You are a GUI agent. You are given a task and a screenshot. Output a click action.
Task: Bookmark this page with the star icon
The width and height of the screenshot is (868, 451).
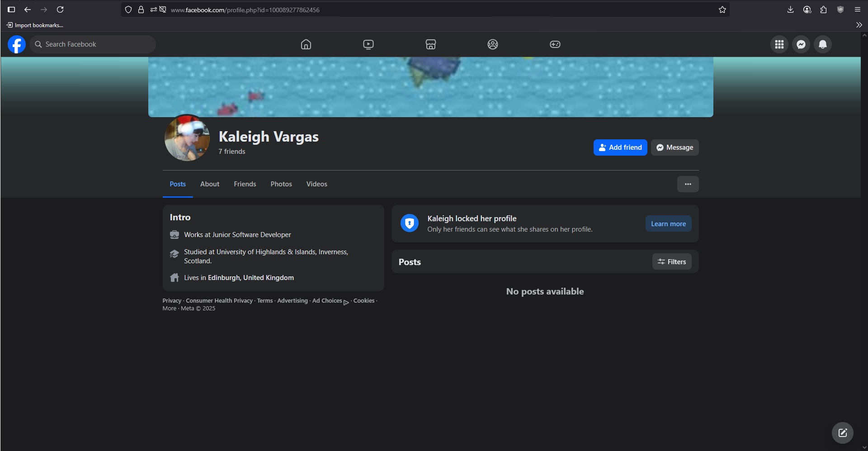click(722, 9)
